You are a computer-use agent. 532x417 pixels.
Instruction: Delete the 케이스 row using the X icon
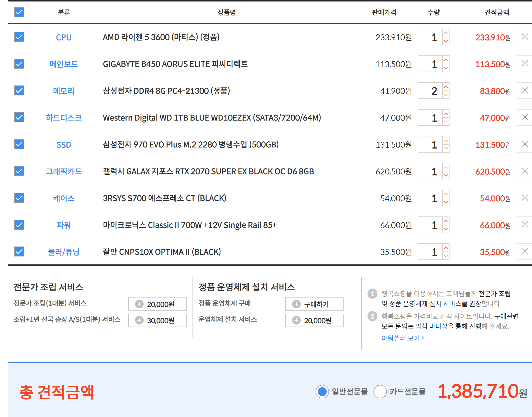tap(525, 198)
